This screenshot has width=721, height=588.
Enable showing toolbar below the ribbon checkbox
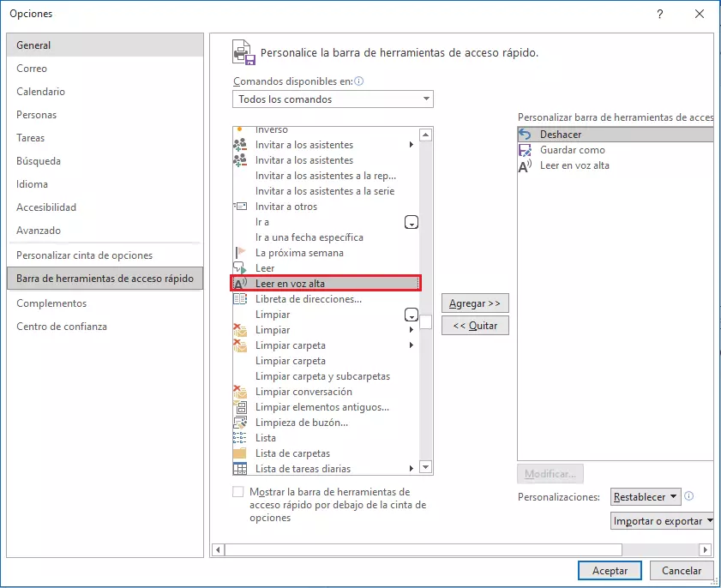click(238, 492)
